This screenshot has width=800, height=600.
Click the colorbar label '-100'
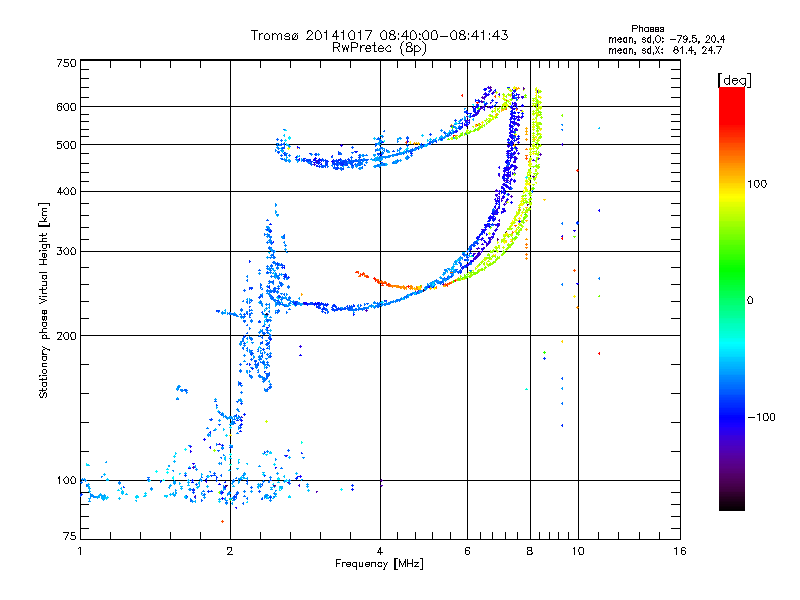click(x=761, y=417)
